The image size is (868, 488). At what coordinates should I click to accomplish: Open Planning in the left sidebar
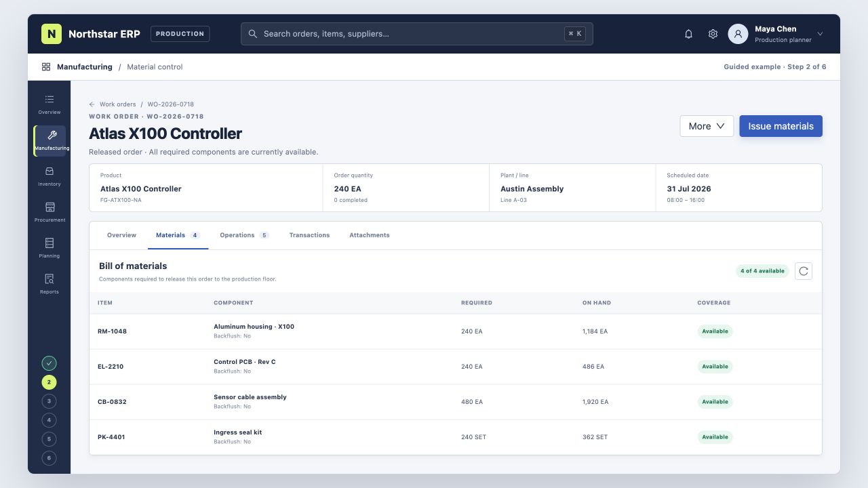click(x=50, y=249)
